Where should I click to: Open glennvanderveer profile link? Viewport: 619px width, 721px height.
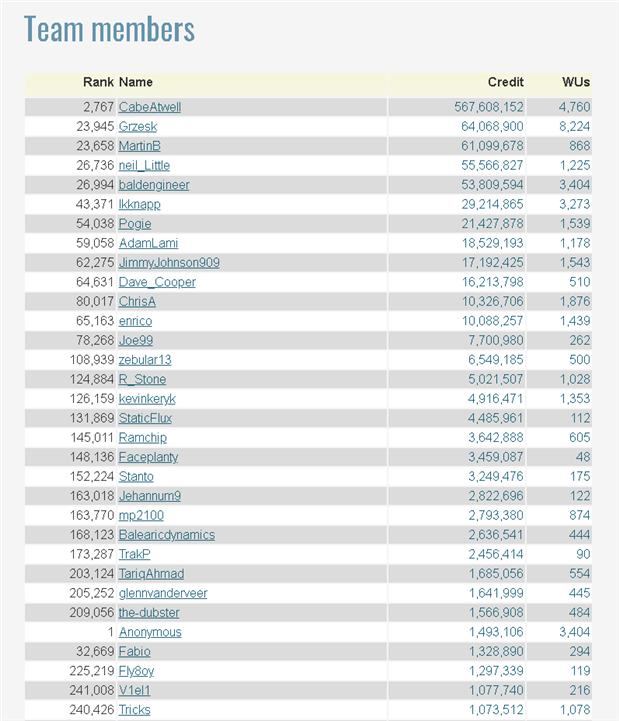tap(163, 593)
